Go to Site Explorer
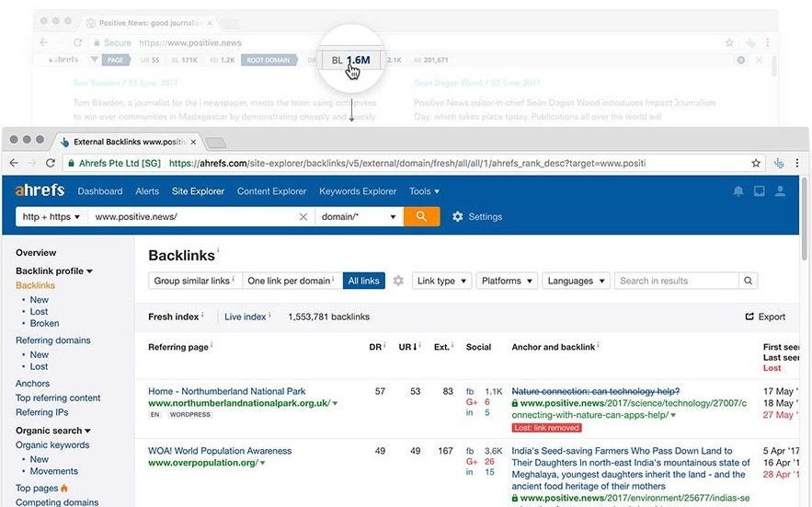This screenshot has height=507, width=812. point(198,191)
